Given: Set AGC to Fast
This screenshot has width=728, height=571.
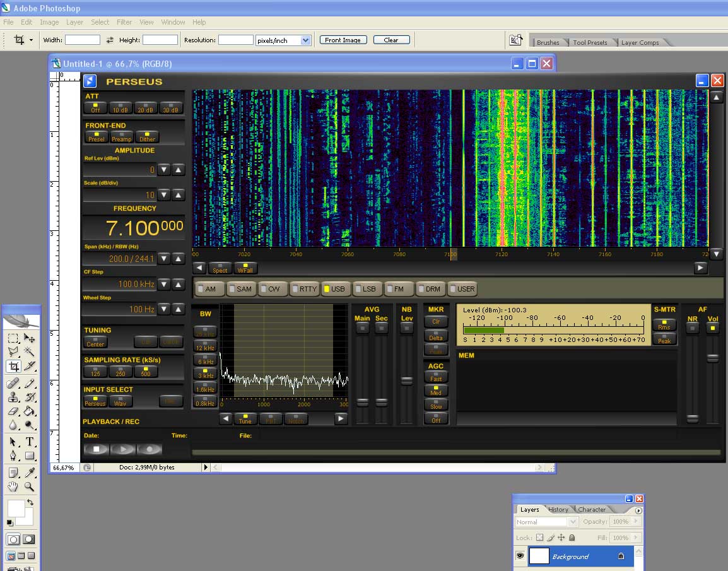Looking at the screenshot, I should [x=436, y=377].
